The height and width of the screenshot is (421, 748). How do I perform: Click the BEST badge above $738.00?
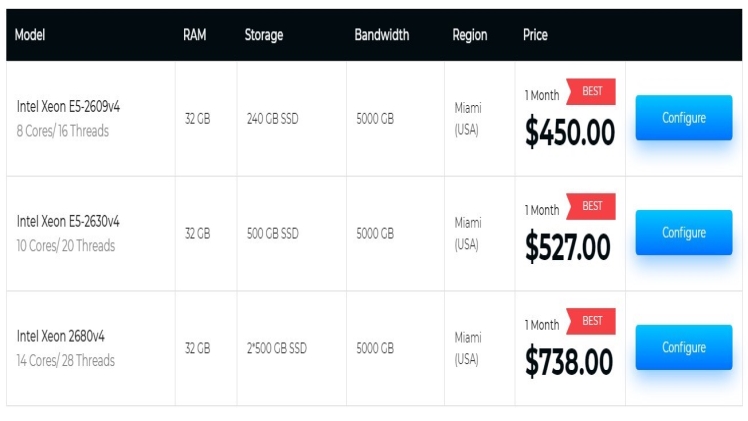click(591, 321)
